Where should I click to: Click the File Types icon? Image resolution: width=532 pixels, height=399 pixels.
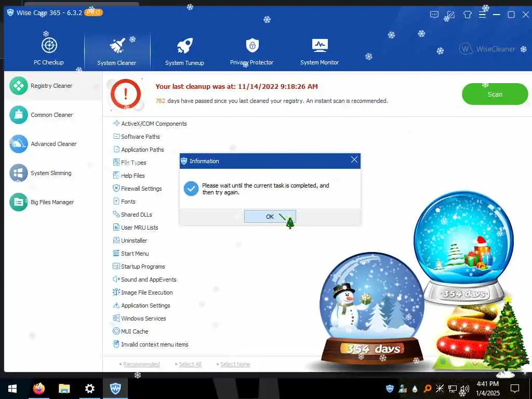click(116, 162)
